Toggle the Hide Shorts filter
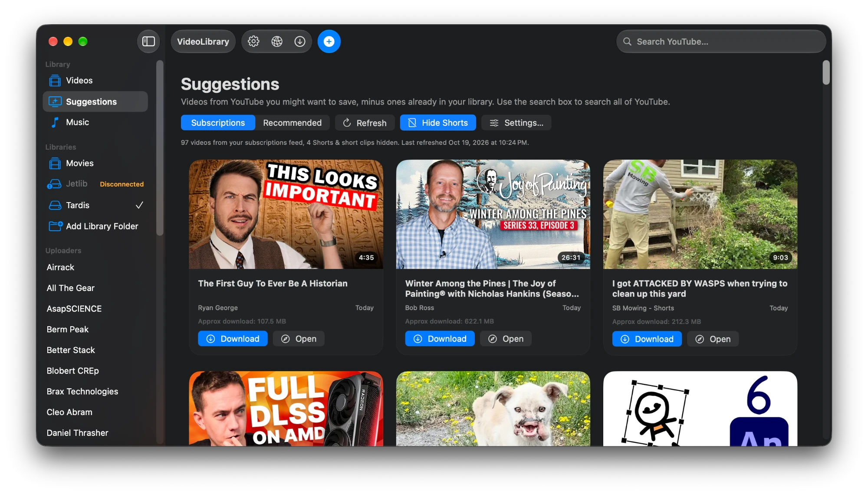868x494 pixels. pos(438,123)
